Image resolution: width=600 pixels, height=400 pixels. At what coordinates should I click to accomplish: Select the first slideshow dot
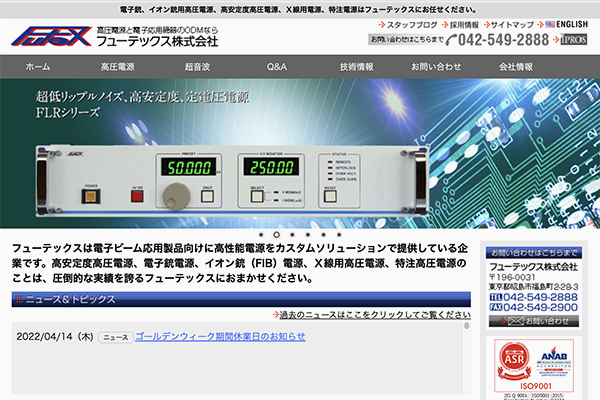[x=261, y=235]
